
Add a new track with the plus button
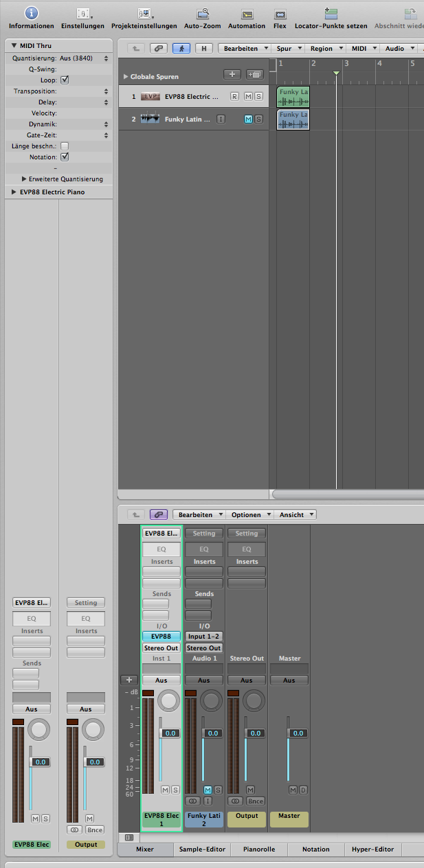[x=232, y=74]
